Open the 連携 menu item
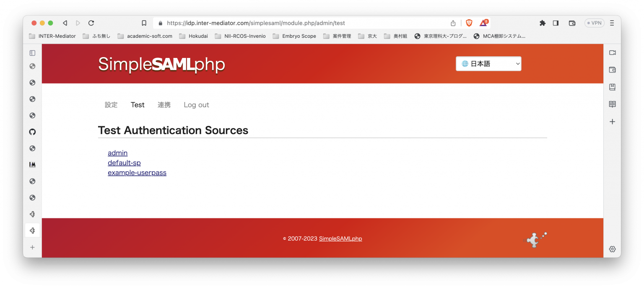The width and height of the screenshot is (644, 288). click(x=164, y=105)
